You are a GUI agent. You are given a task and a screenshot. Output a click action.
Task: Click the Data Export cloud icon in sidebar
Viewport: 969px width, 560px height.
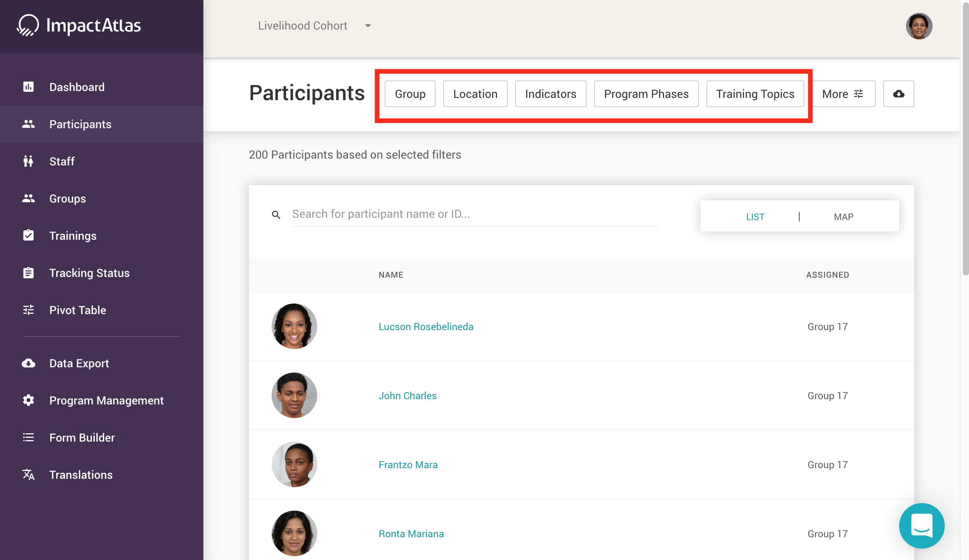coord(28,363)
